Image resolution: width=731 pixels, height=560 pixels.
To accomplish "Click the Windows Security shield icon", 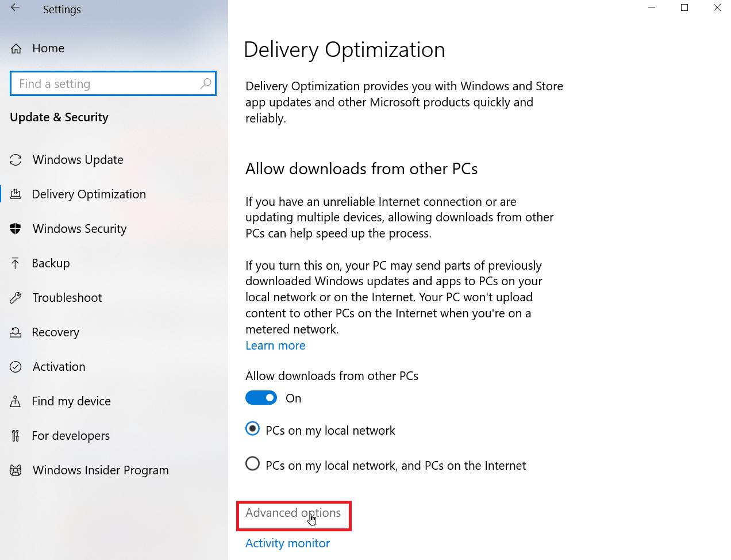I will pos(16,229).
